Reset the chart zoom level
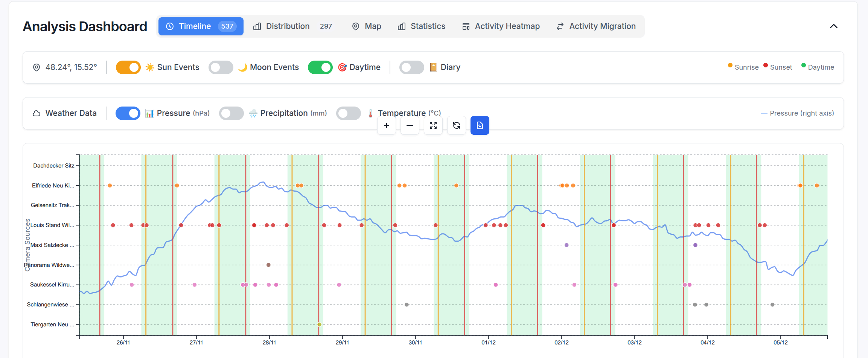 (x=457, y=125)
